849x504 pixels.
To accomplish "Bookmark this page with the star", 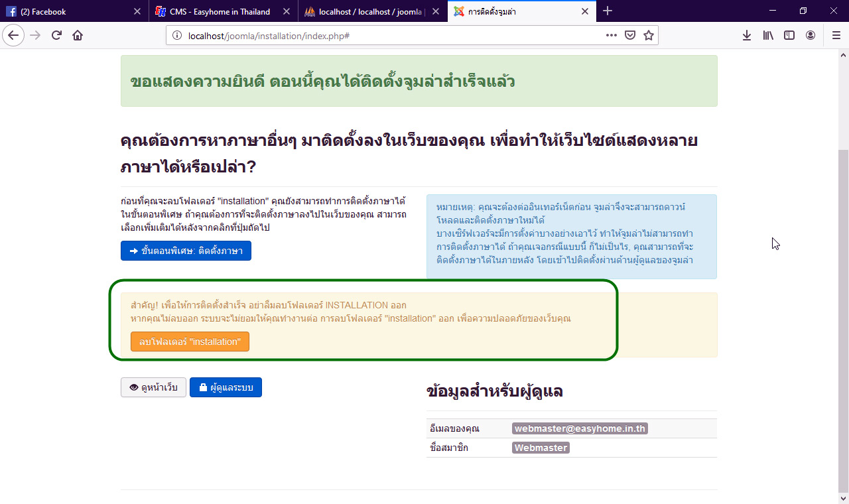I will click(x=648, y=34).
